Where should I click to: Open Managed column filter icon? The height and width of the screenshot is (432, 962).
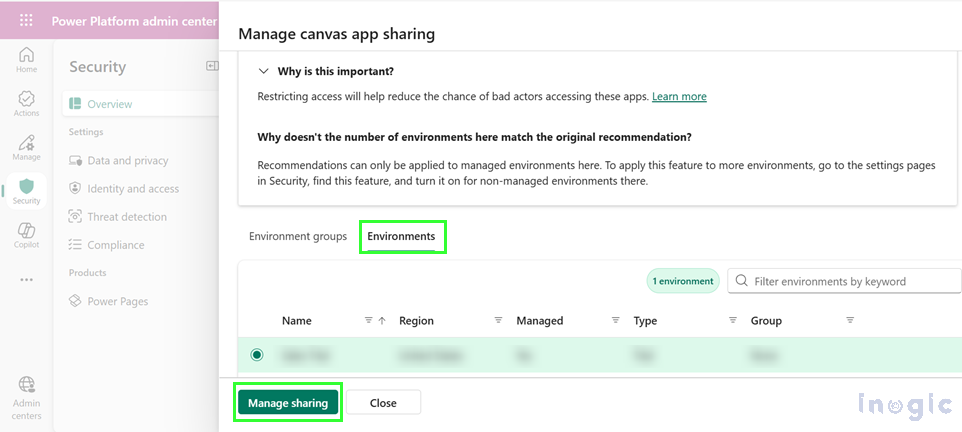pos(615,320)
